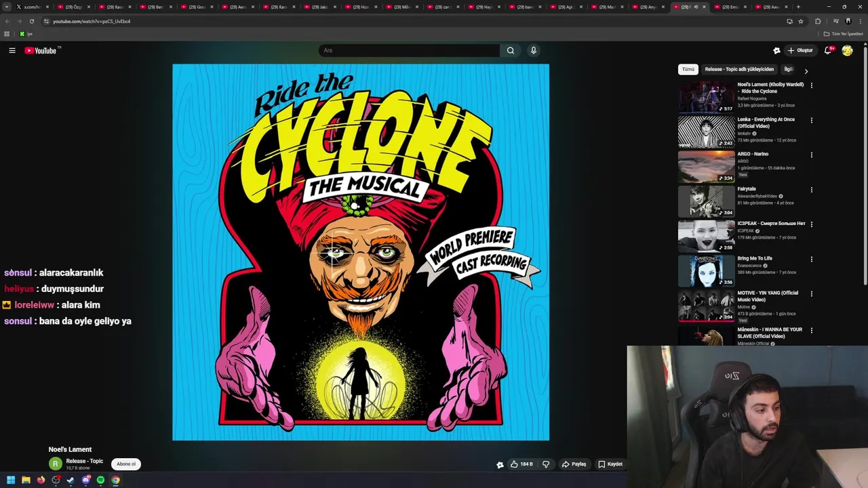The image size is (868, 488).
Task: Open the tab search dropdown arrow
Action: [x=6, y=7]
